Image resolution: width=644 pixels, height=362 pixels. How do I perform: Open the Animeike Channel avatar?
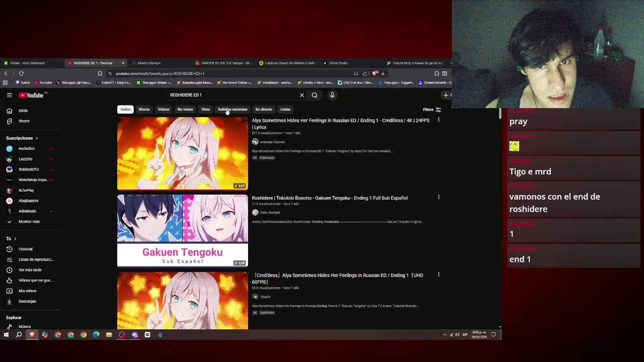255,142
